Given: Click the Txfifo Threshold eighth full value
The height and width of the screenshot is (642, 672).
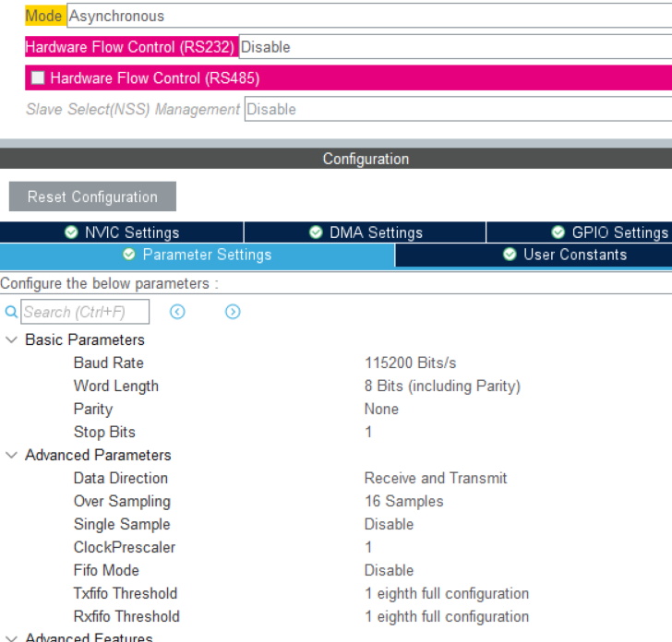Looking at the screenshot, I should click(447, 594).
